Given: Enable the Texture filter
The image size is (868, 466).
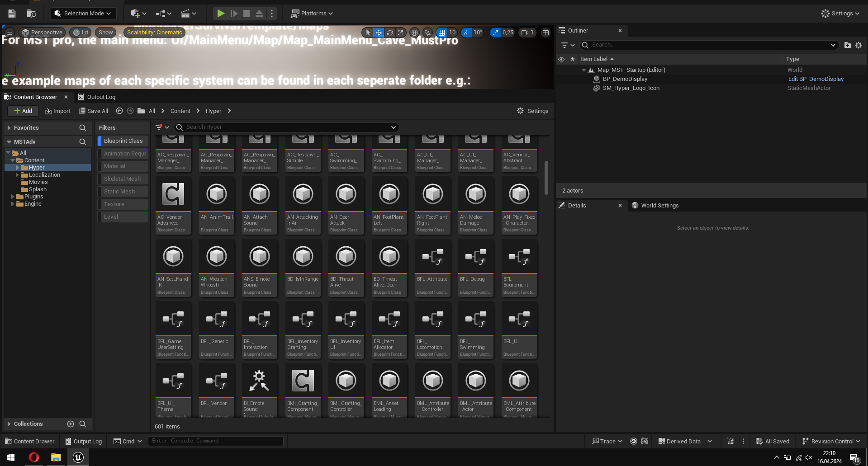Looking at the screenshot, I should [x=123, y=204].
